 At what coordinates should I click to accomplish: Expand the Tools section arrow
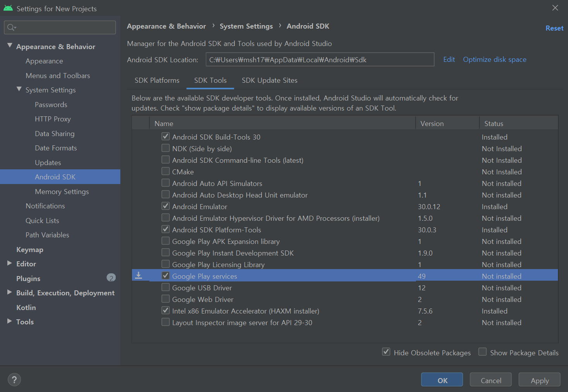(10, 321)
